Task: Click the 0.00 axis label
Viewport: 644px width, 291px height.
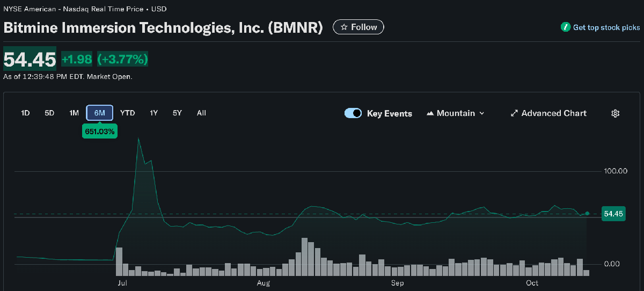Action: click(x=612, y=264)
